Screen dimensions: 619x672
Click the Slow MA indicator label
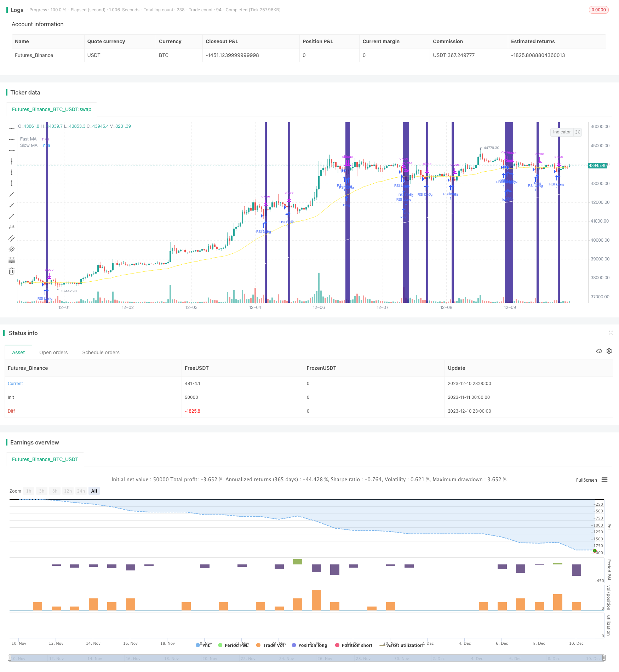[29, 145]
